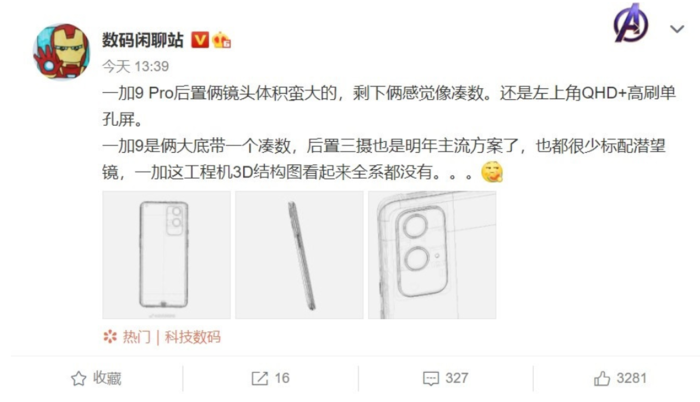This screenshot has height=402, width=700.
Task: Expand the post options chevron
Action: pyautogui.click(x=677, y=29)
